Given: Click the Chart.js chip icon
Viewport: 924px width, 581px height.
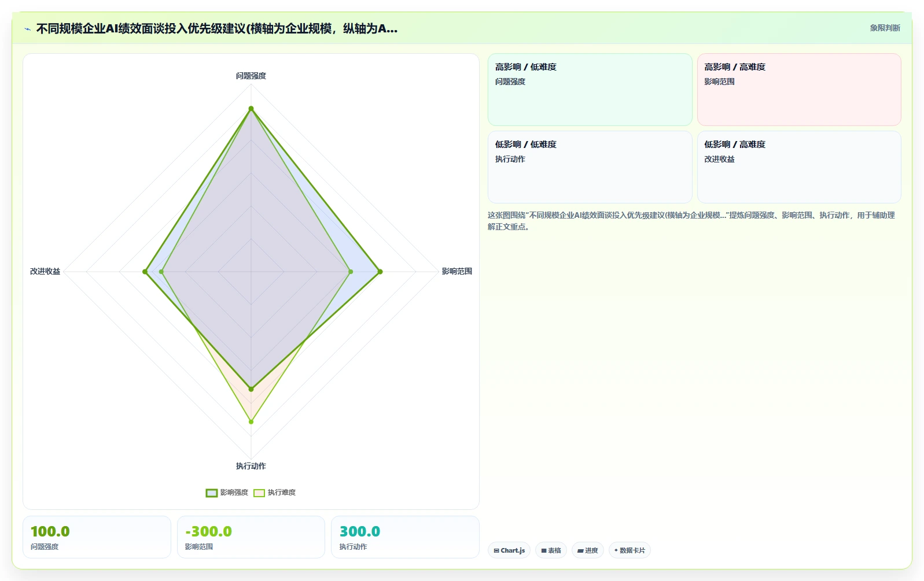Looking at the screenshot, I should 496,551.
